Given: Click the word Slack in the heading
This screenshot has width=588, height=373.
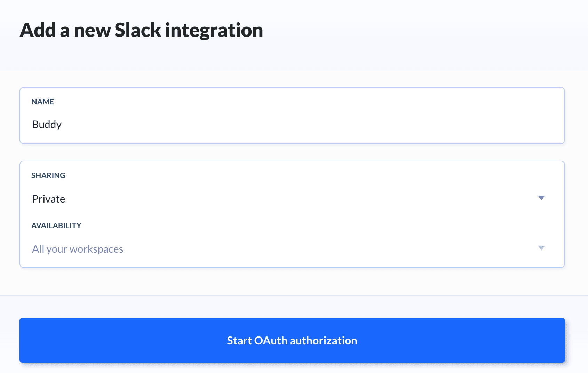Looking at the screenshot, I should coord(138,30).
